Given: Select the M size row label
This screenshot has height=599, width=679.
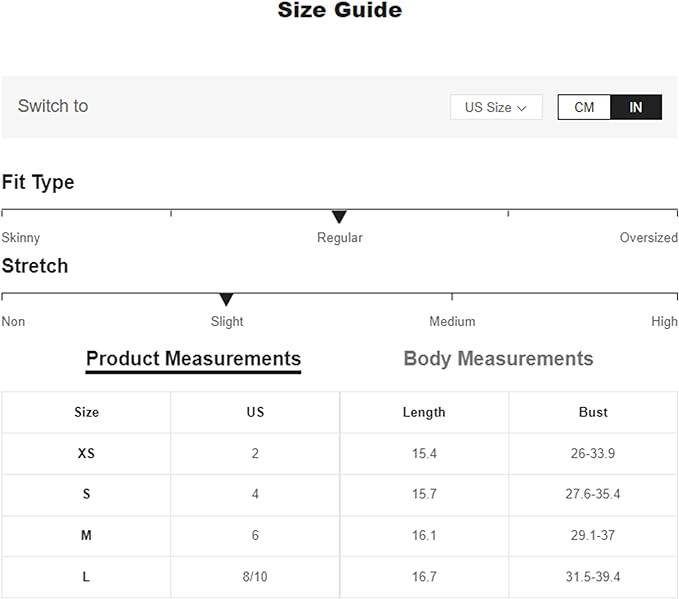Looking at the screenshot, I should pos(87,536).
